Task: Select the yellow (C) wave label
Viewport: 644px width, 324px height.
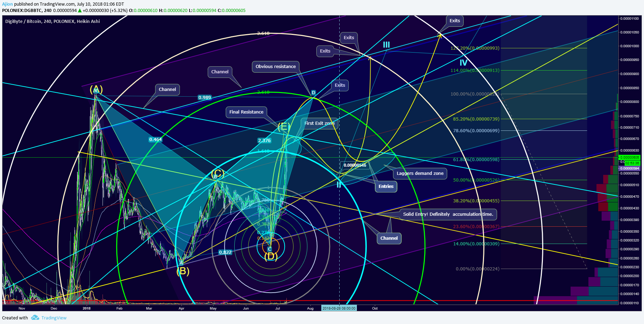Action: tap(217, 173)
